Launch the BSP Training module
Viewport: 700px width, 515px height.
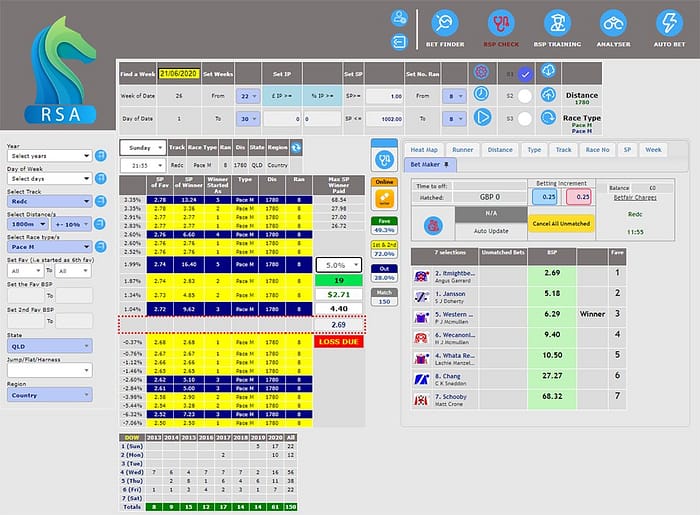click(558, 24)
